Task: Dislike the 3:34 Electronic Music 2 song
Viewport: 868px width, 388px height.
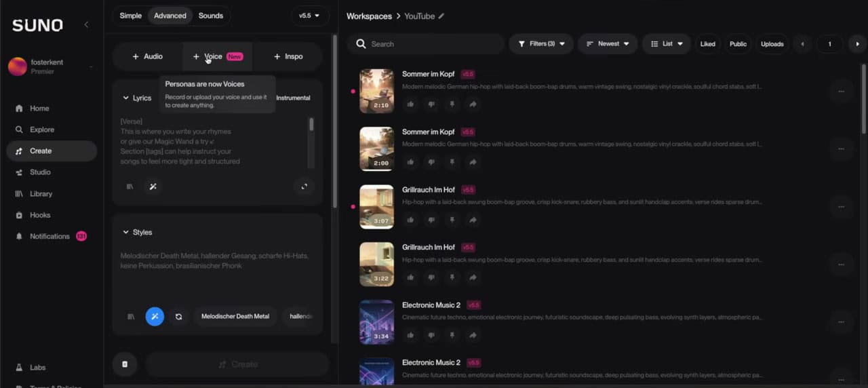Action: [x=431, y=335]
